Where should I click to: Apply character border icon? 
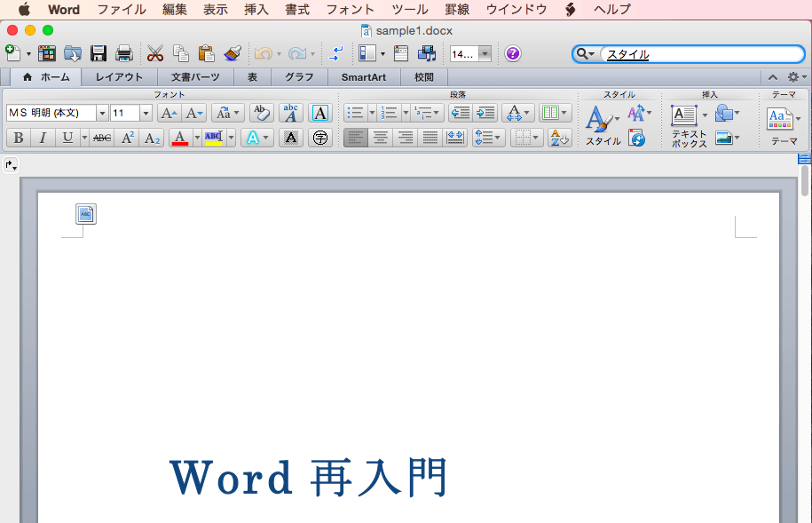(320, 113)
